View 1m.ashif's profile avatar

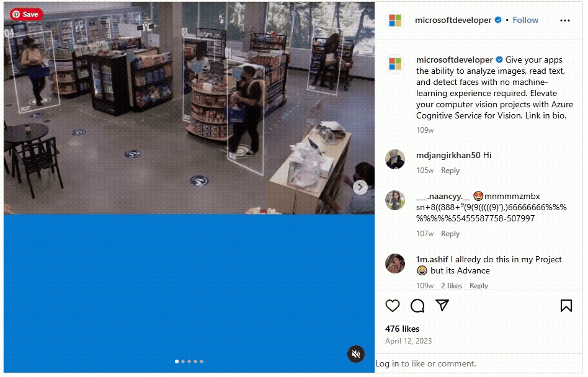395,264
